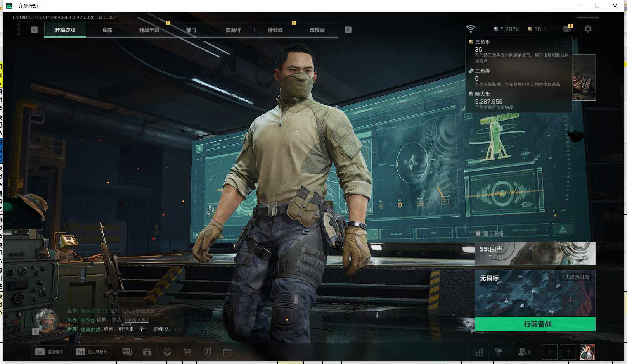Click the 端游对局 mode label
This screenshot has width=627, height=364.
coord(576,277)
